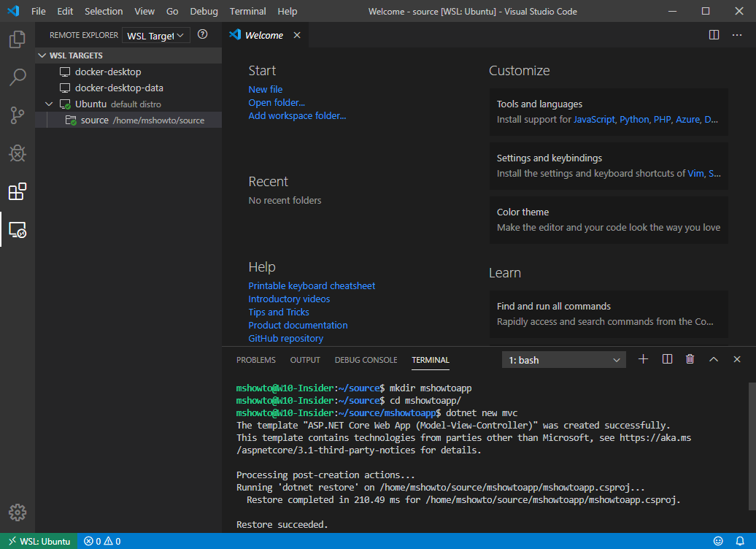Collapse the Ubuntu distro tree node
This screenshot has width=756, height=549.
click(x=49, y=104)
